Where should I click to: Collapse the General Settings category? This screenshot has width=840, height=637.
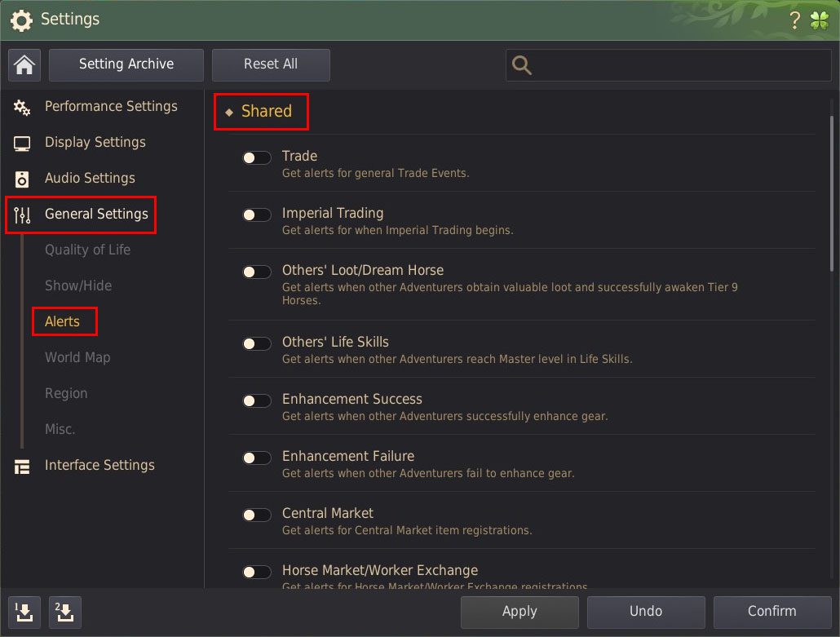96,215
